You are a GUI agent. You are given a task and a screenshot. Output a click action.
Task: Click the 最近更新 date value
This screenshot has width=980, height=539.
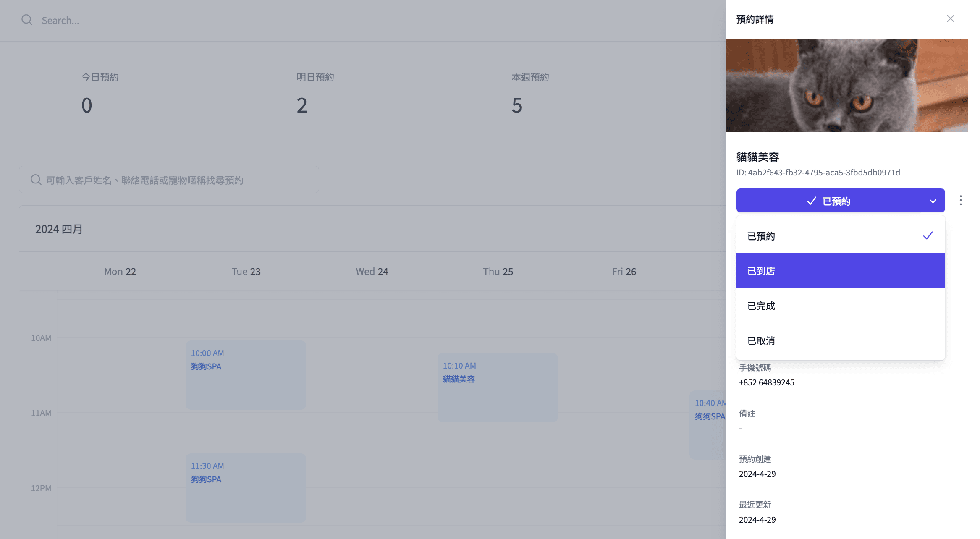point(757,520)
